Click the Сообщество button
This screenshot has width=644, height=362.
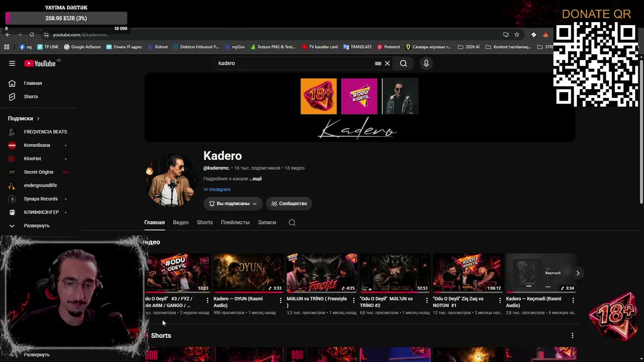click(x=289, y=204)
